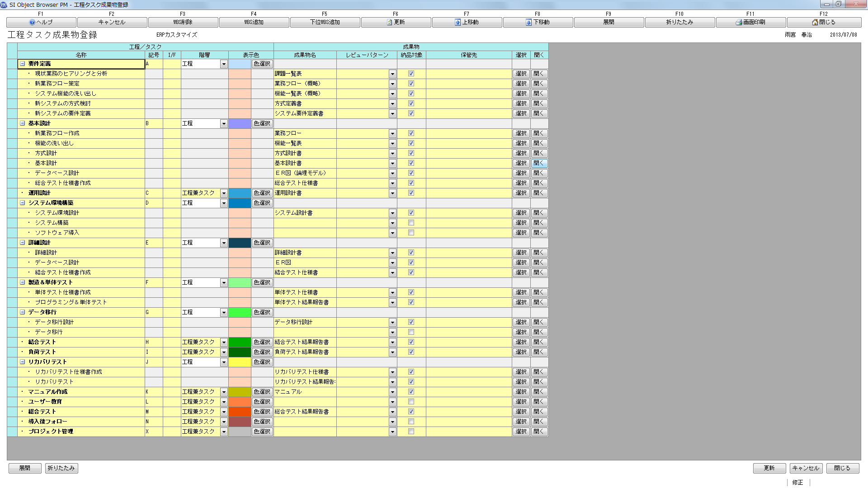Collapse the 製造＆単体テスト tree node
The image size is (868, 488).
22,282
